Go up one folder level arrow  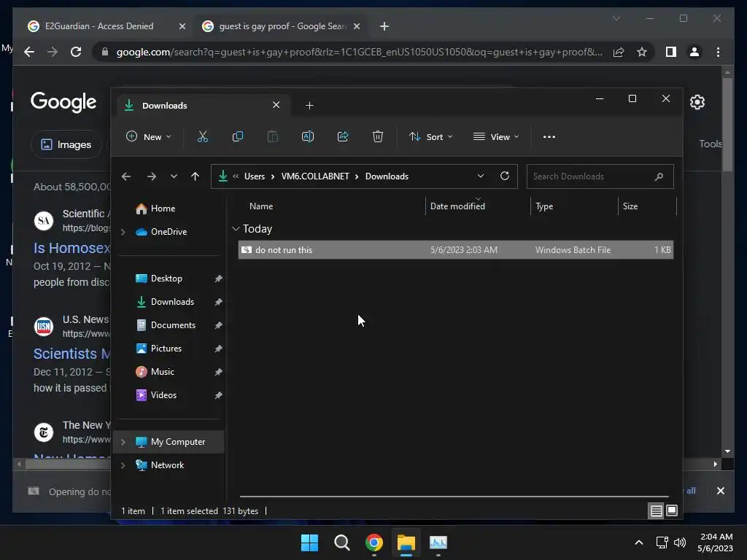[195, 176]
